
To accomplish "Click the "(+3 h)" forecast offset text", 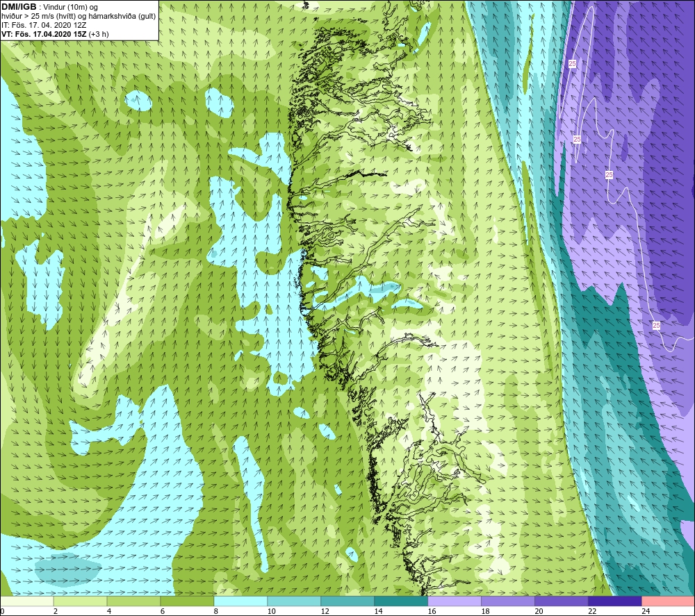I will 99,34.
